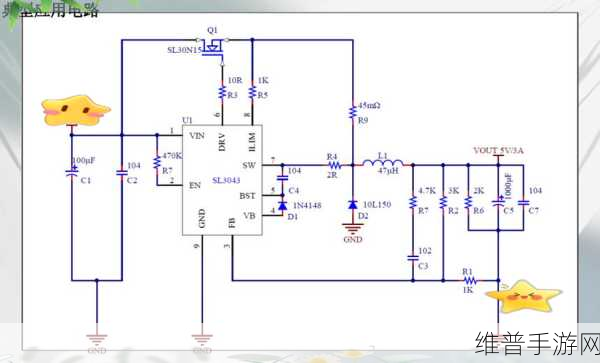The height and width of the screenshot is (363, 600).
Task: Select the 10L150 part text
Action: point(377,205)
